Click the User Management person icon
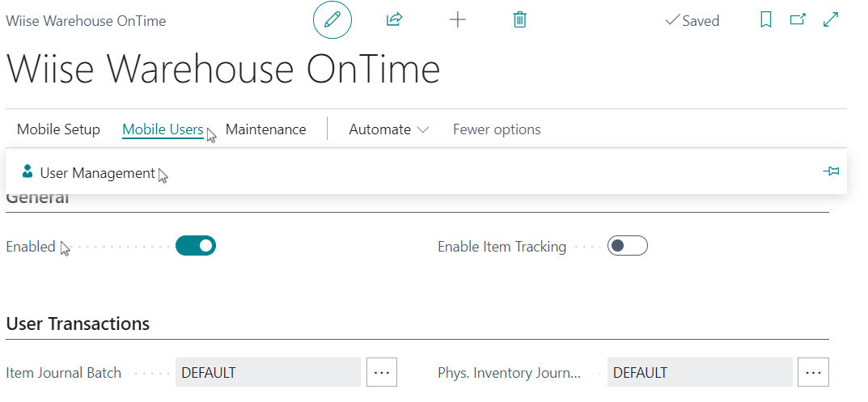The image size is (868, 402). point(28,171)
